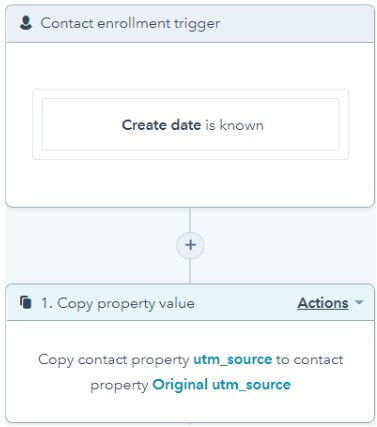Click the empty trigger header area right of title
Image resolution: width=377 pixels, height=427 pixels.
click(x=297, y=24)
